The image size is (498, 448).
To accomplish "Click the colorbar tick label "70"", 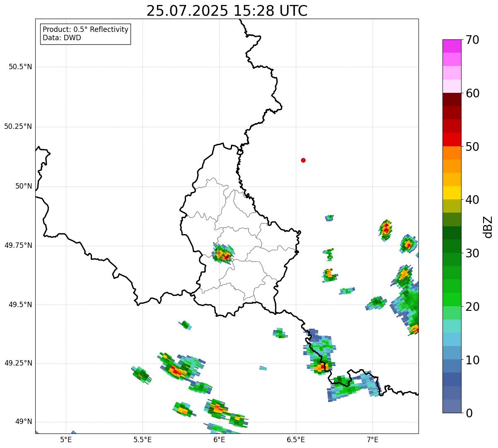I will 472,40.
